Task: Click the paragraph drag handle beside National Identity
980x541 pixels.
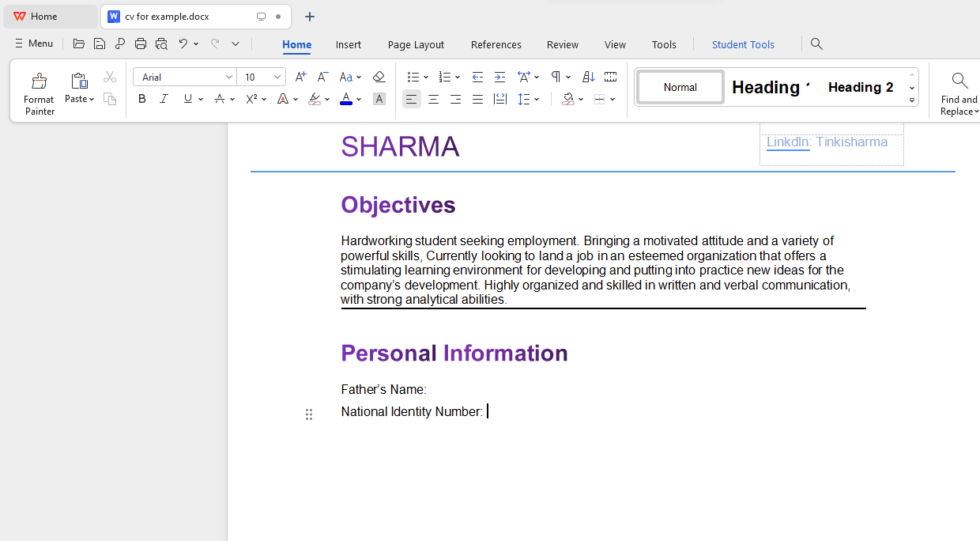Action: [309, 414]
